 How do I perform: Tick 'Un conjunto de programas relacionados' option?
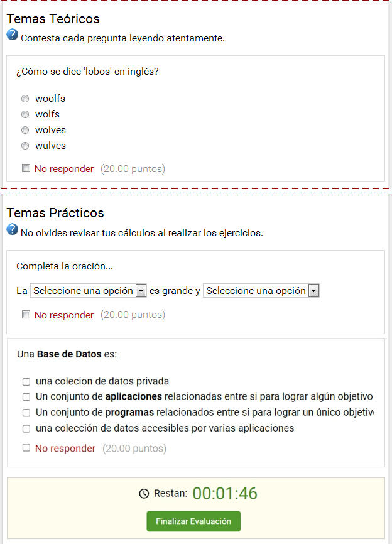click(26, 413)
